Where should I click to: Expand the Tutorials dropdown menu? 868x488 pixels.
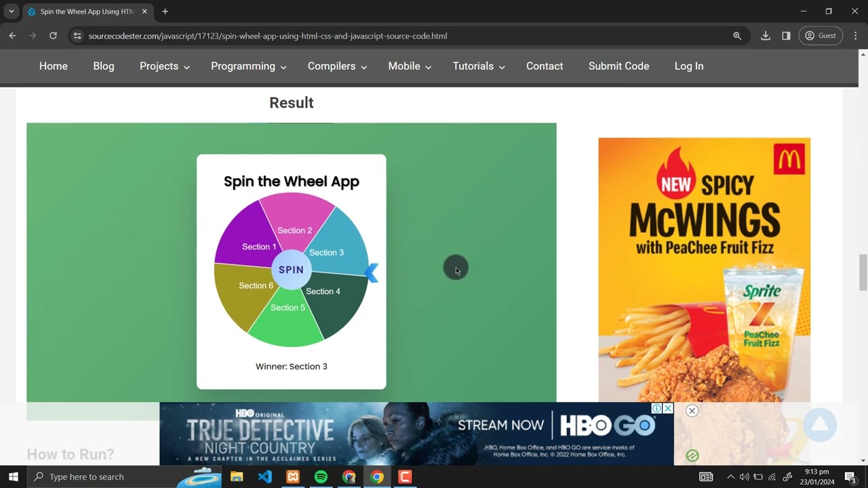pos(479,66)
